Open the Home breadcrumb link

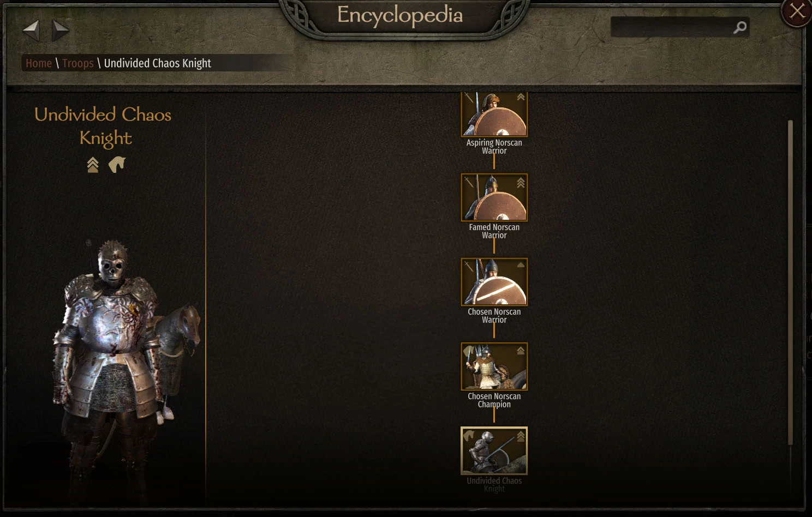[39, 63]
